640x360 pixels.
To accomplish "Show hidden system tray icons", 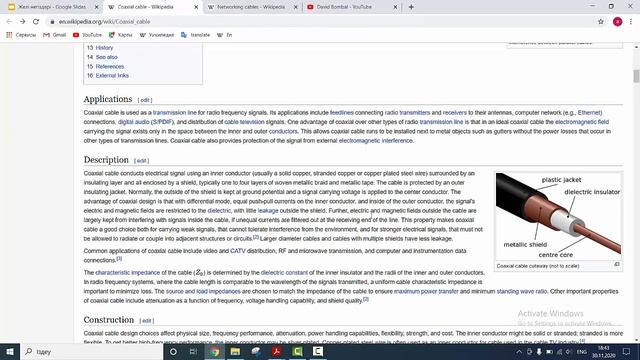I will click(x=519, y=351).
